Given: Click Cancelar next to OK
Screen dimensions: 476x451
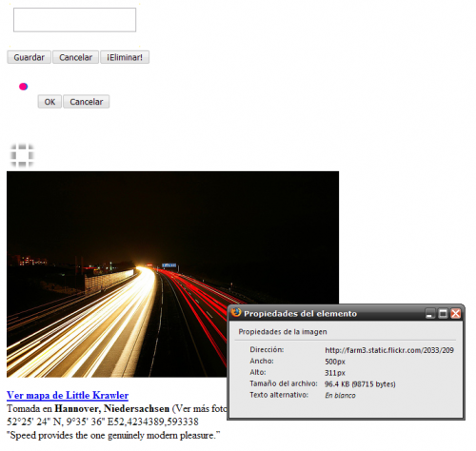Looking at the screenshot, I should 87,102.
